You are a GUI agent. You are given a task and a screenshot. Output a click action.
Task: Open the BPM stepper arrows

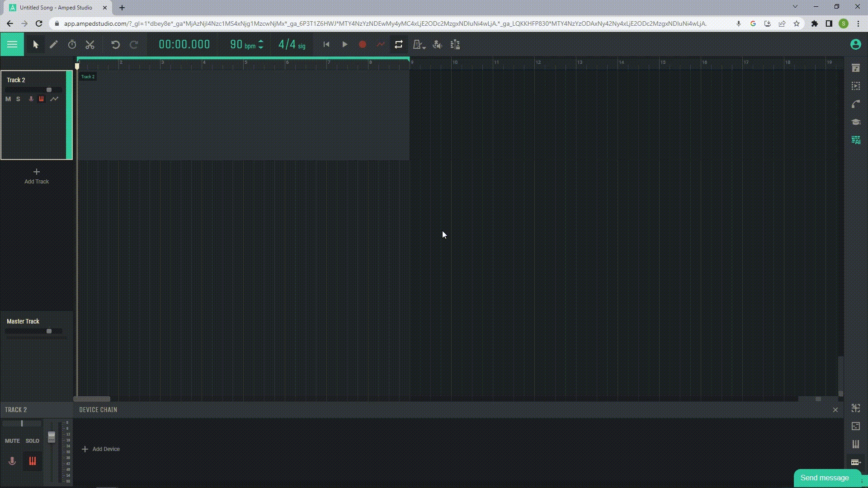click(261, 44)
